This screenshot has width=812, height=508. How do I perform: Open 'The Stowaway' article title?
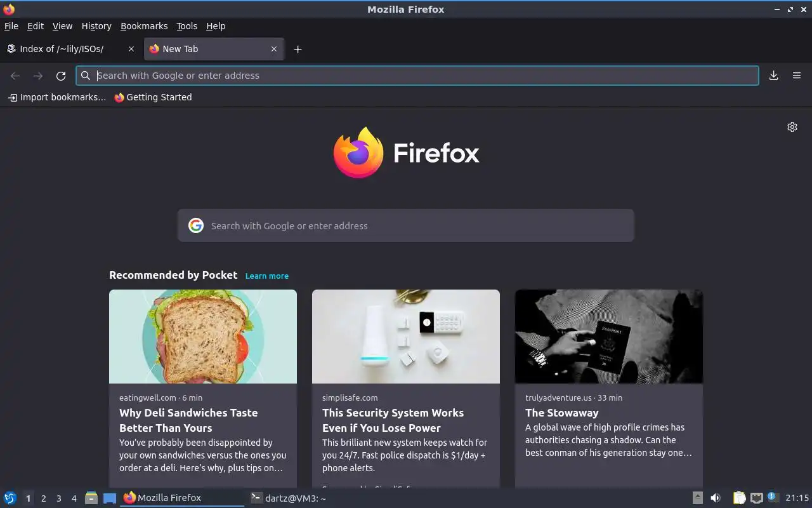click(562, 413)
